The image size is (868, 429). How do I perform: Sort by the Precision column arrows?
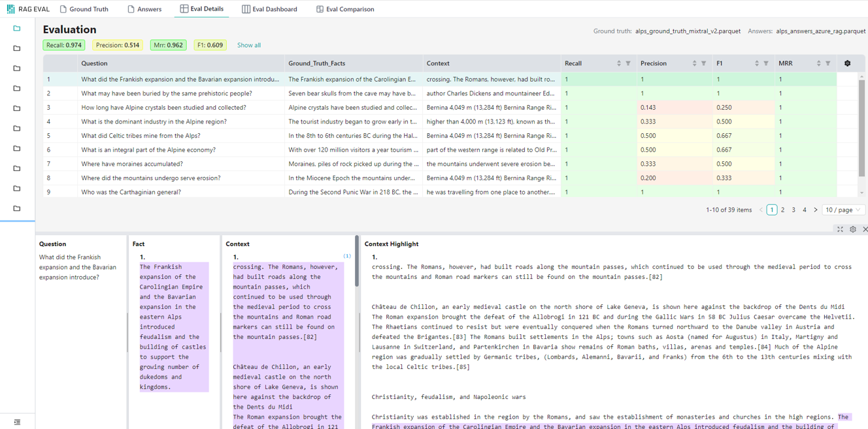pos(694,63)
